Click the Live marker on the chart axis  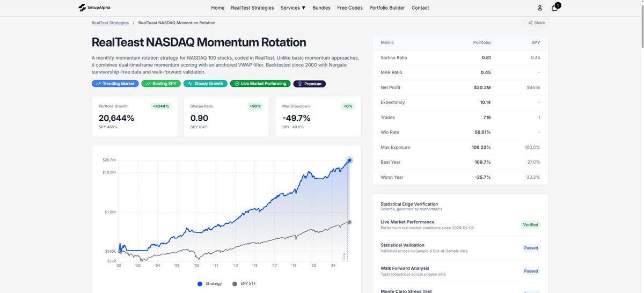344,257
